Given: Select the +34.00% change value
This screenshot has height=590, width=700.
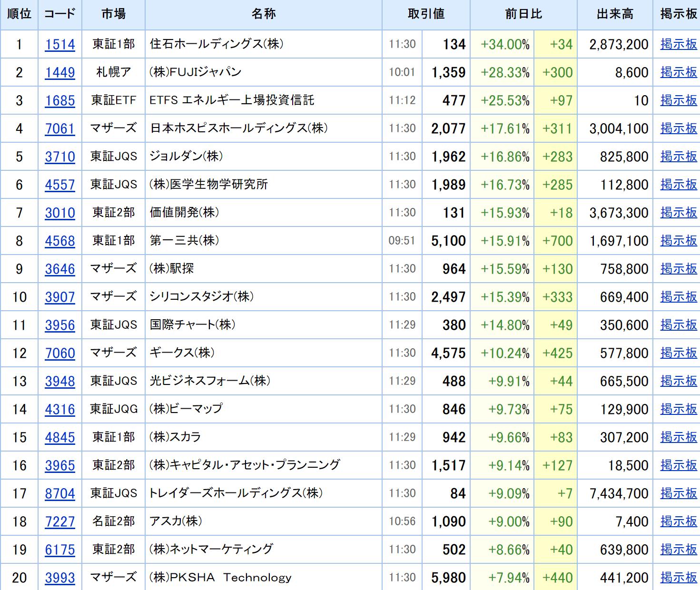Looking at the screenshot, I should pos(505,44).
